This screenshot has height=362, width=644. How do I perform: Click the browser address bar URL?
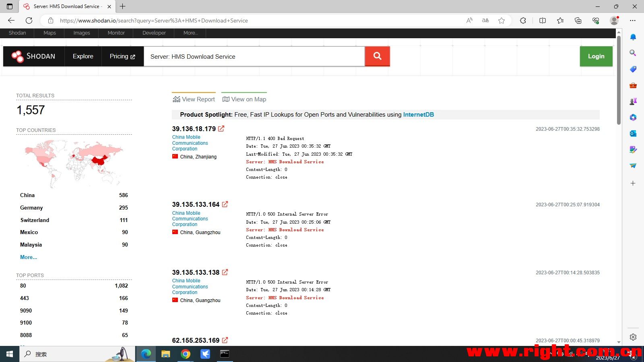(154, 21)
